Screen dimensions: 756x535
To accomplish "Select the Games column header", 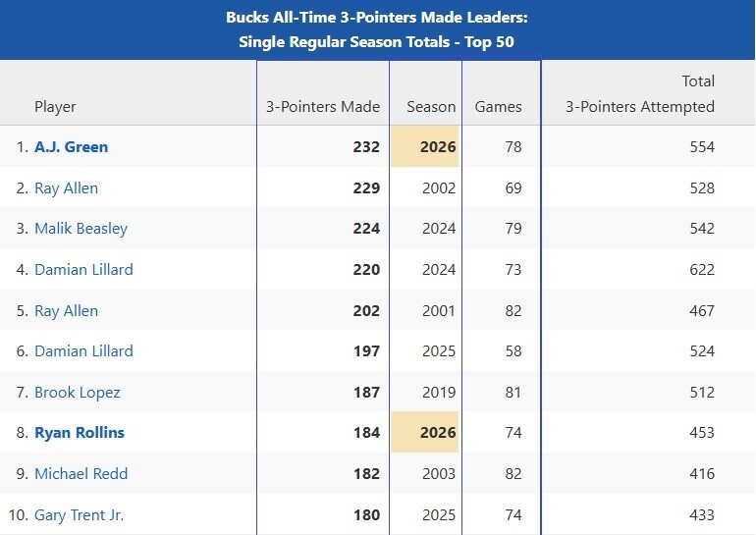I will tap(499, 107).
